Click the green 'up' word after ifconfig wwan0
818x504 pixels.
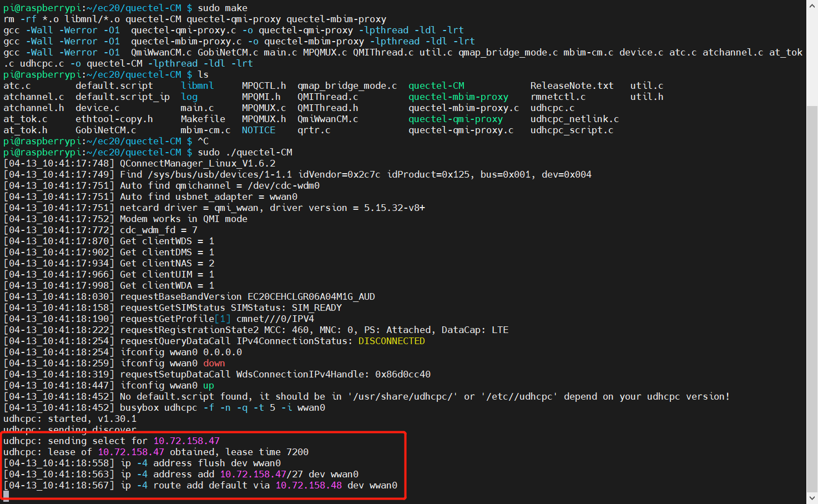pos(208,385)
